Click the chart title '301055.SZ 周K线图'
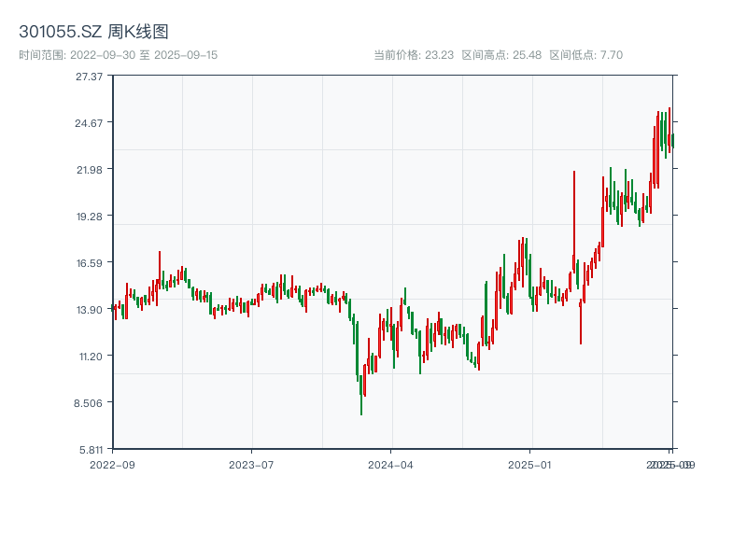747x560 pixels. pos(94,32)
